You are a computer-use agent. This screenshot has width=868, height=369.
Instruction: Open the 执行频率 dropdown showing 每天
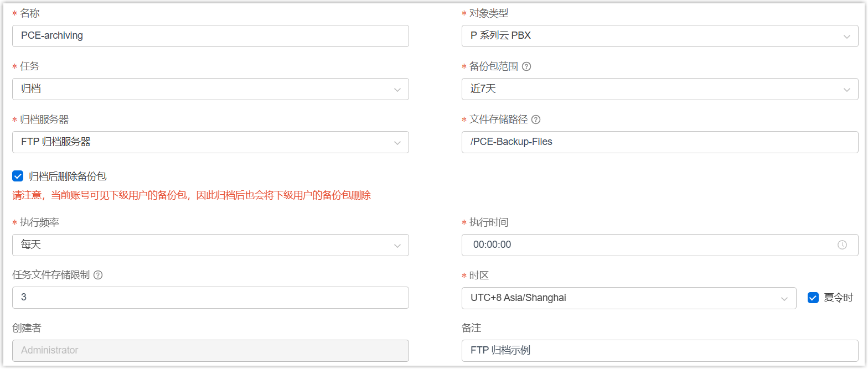(x=210, y=245)
